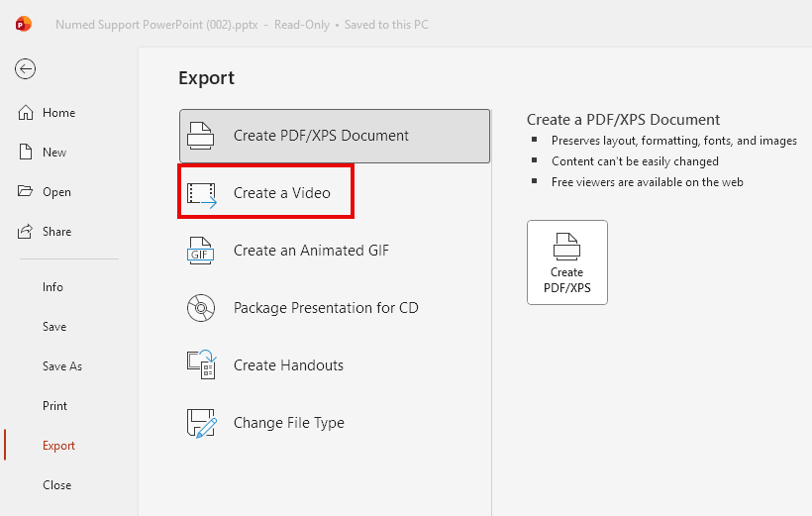Select Save in the sidebar
The image size is (812, 516).
[54, 327]
